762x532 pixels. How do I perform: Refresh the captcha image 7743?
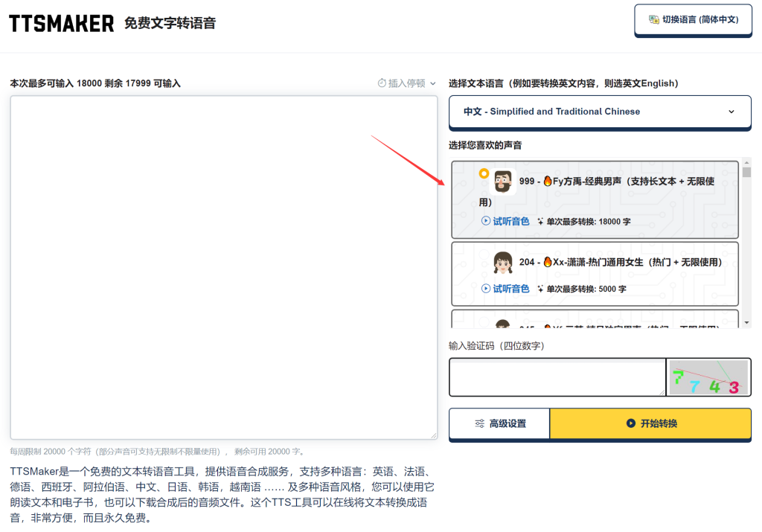point(708,377)
